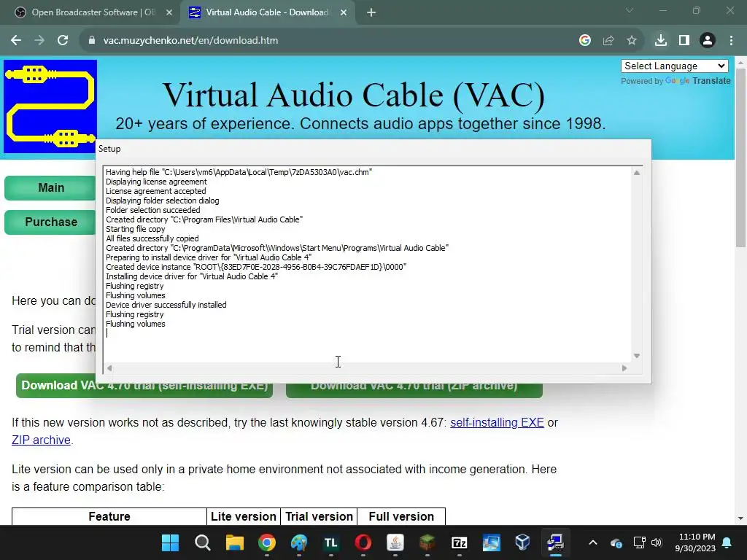View site information lock icon

click(x=91, y=41)
